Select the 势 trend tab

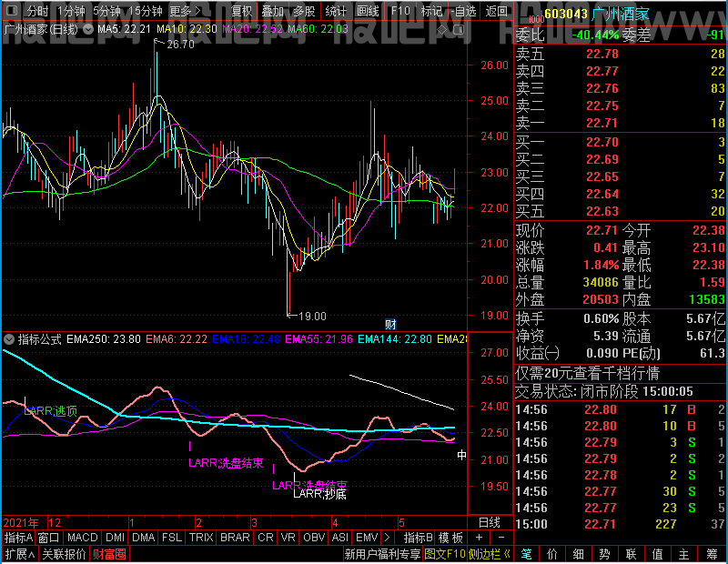(x=604, y=554)
